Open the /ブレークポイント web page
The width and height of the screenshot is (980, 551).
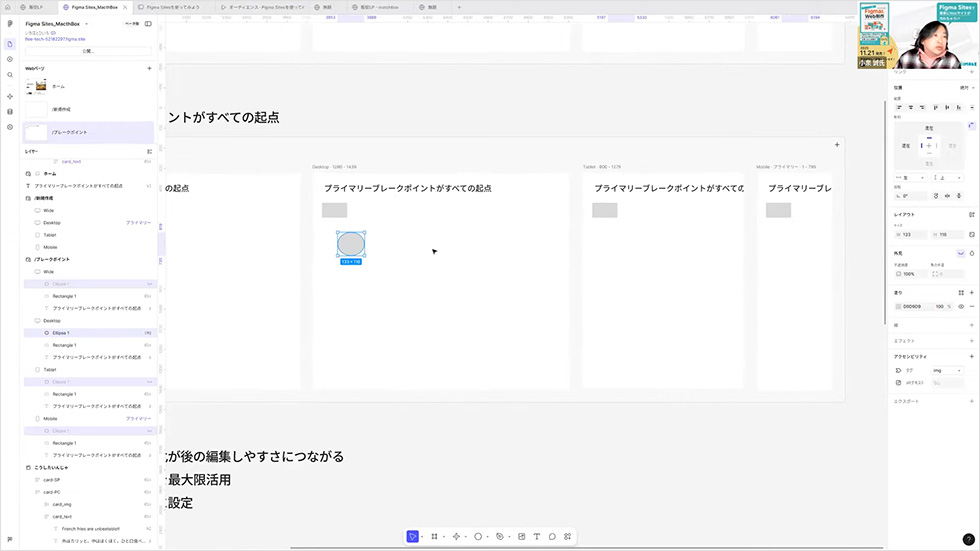pos(88,132)
